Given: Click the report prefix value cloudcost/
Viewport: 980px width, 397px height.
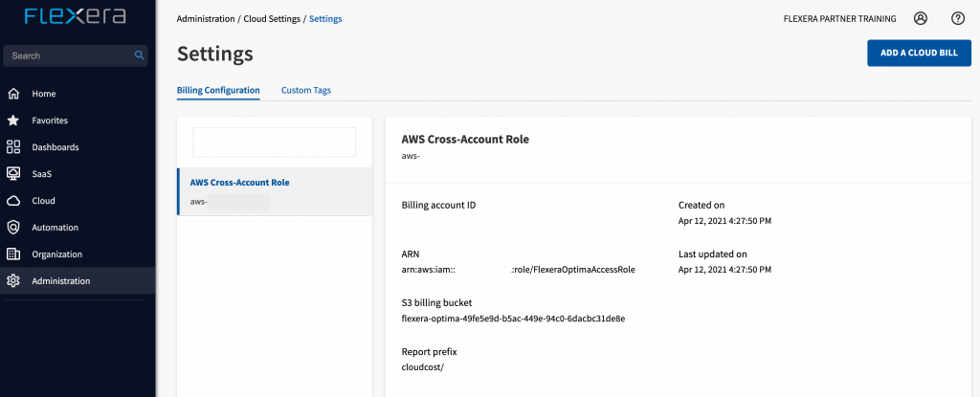Looking at the screenshot, I should tap(422, 367).
